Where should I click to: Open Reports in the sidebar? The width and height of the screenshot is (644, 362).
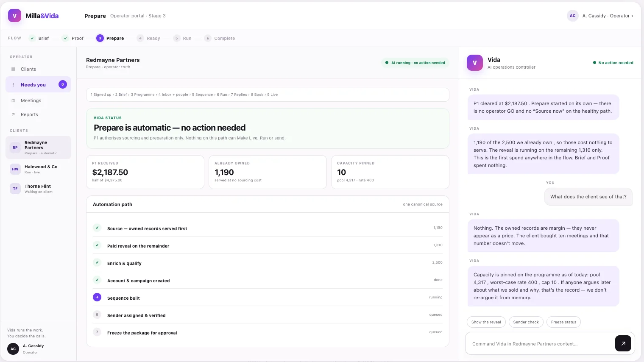(38, 114)
